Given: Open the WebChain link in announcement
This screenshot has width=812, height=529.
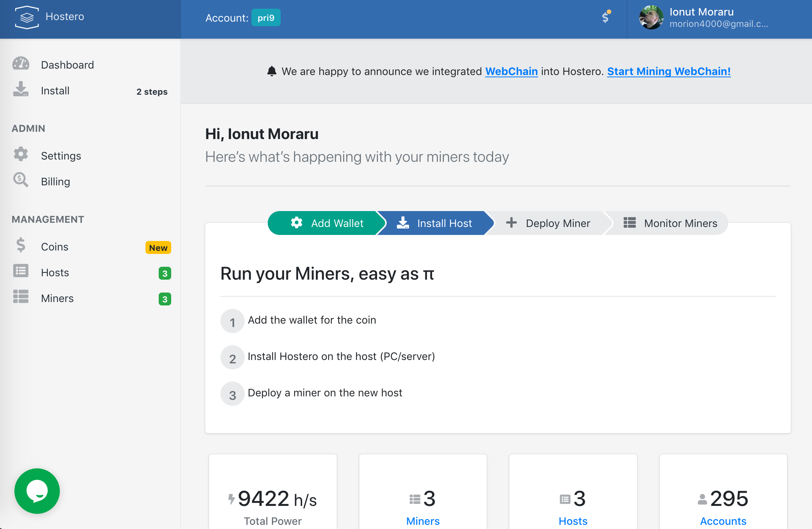Looking at the screenshot, I should click(x=511, y=71).
